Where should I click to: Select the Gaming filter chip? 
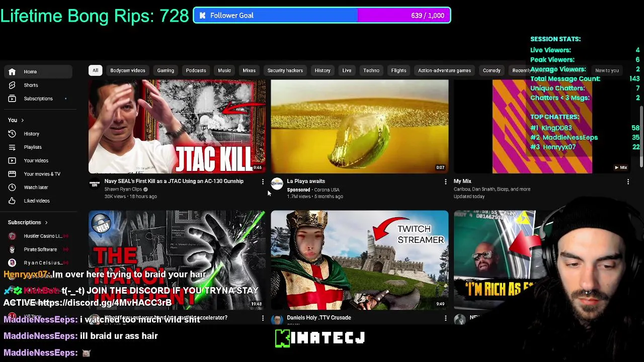coord(166,70)
